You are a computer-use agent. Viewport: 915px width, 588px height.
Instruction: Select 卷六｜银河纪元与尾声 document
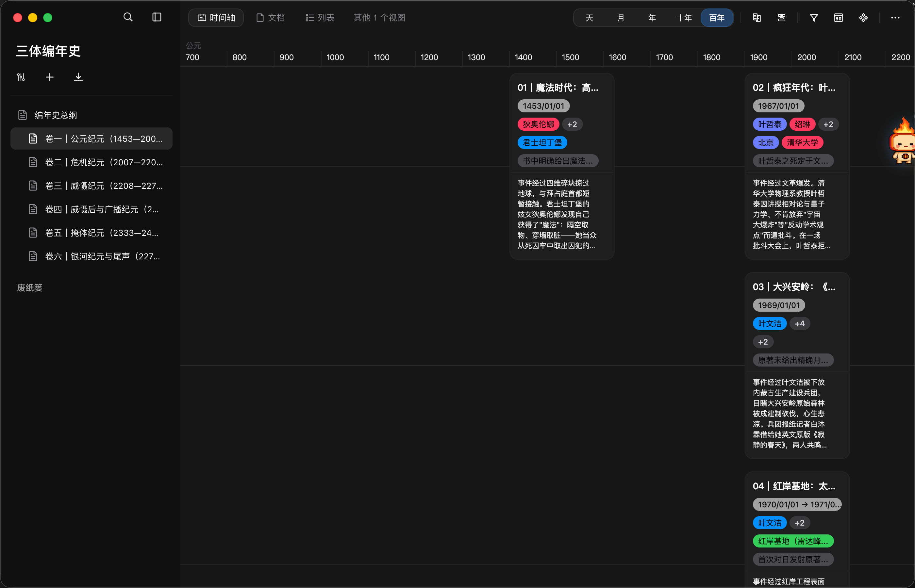point(91,256)
